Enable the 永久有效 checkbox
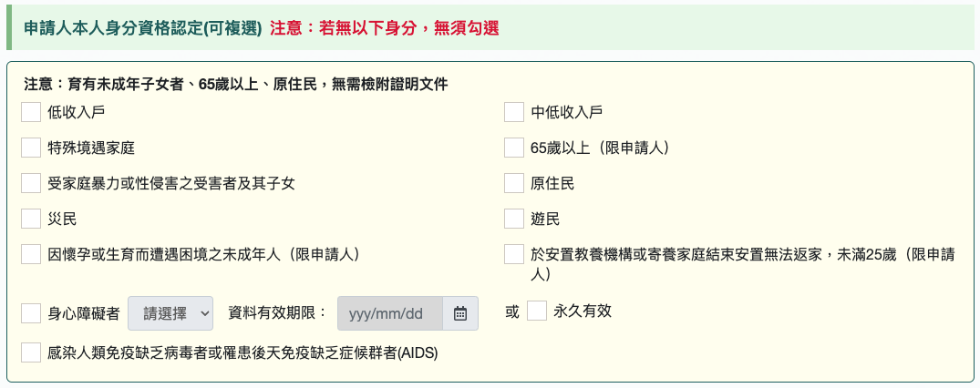Image resolution: width=980 pixels, height=388 pixels. click(x=537, y=311)
